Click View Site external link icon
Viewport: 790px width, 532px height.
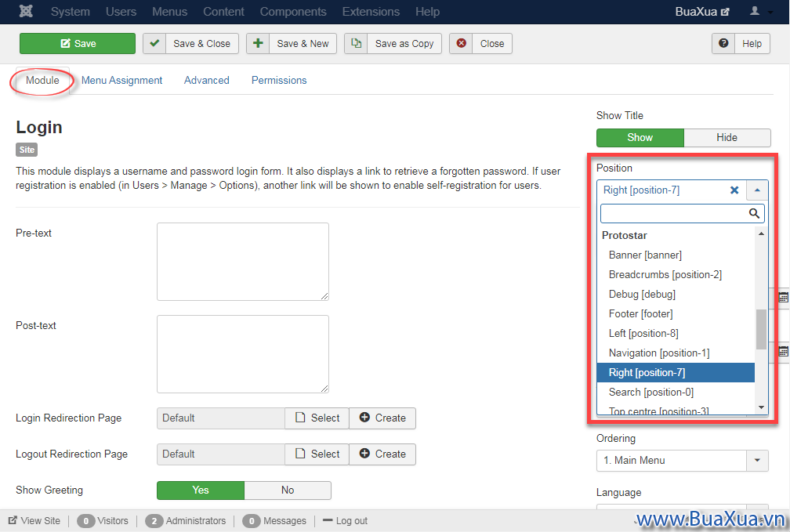13,520
